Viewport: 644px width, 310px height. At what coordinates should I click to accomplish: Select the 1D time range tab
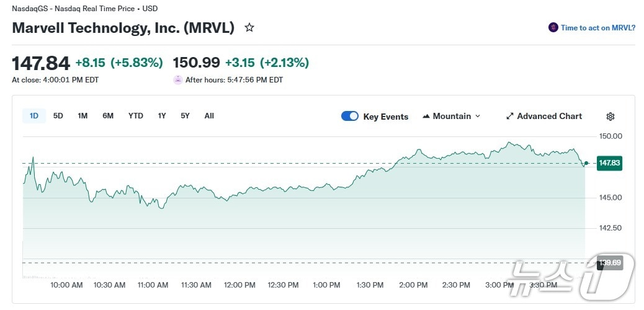click(34, 116)
